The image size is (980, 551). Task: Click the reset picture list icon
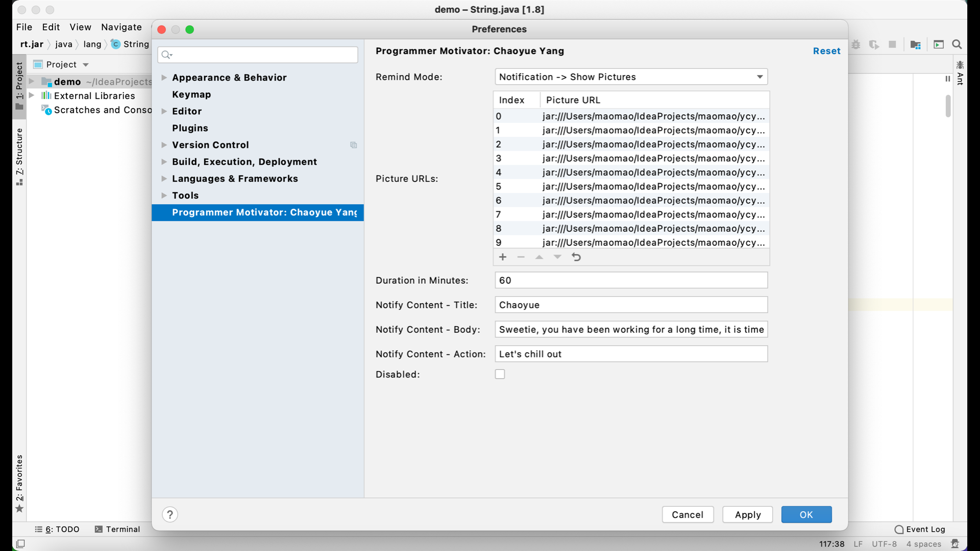coord(576,257)
